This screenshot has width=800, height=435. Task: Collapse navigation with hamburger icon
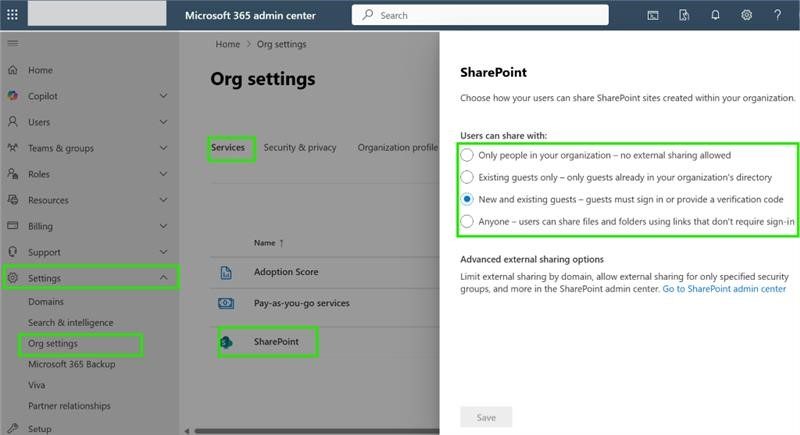(x=13, y=43)
